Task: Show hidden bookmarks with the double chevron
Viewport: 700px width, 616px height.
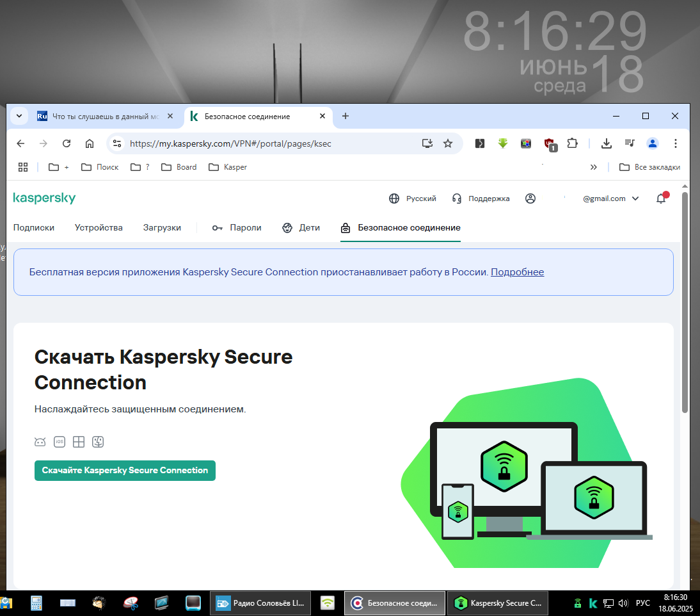Action: pyautogui.click(x=593, y=167)
